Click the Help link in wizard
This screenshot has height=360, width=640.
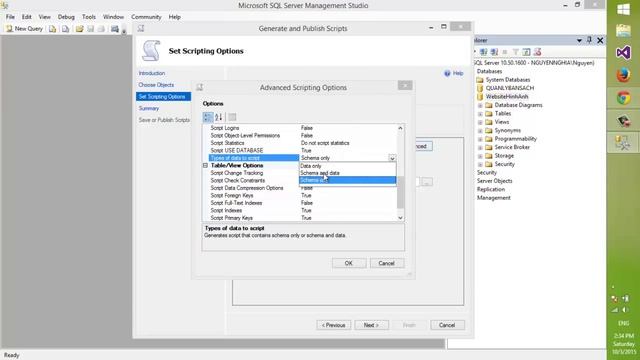pyautogui.click(x=458, y=73)
